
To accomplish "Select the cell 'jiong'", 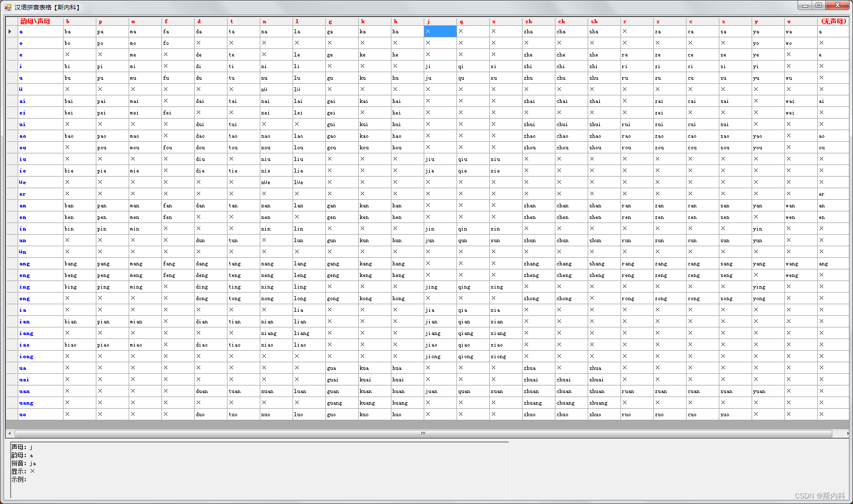I will click(440, 356).
